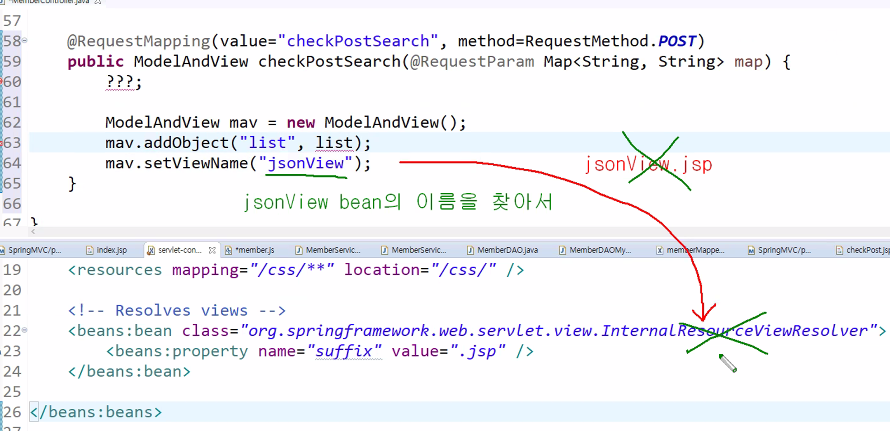This screenshot has height=431, width=890.
Task: Click RequestMethod.POST in line 58
Action: click(x=610, y=41)
